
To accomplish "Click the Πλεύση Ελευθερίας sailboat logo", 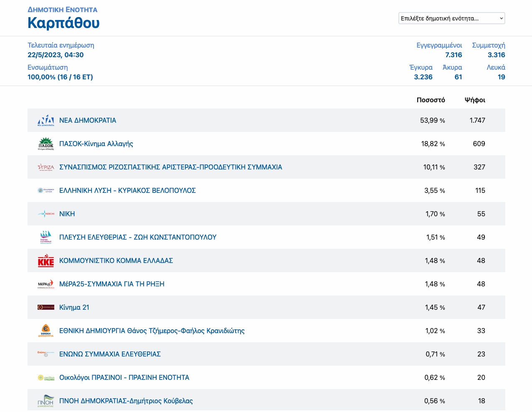I will [x=46, y=237].
